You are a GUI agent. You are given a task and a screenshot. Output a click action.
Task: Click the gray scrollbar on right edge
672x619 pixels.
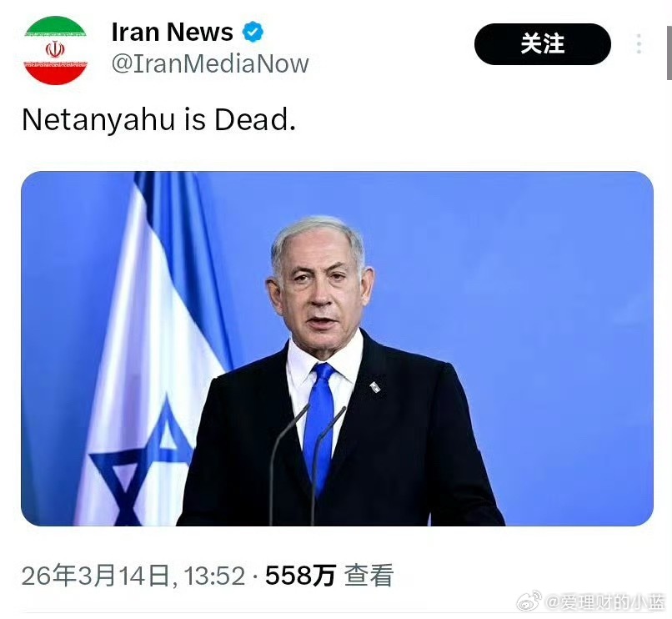pyautogui.click(x=669, y=53)
